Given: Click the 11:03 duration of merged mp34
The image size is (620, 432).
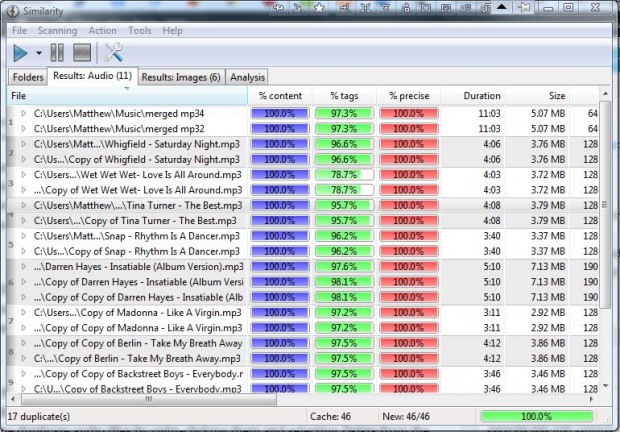Looking at the screenshot, I should pyautogui.click(x=490, y=113).
